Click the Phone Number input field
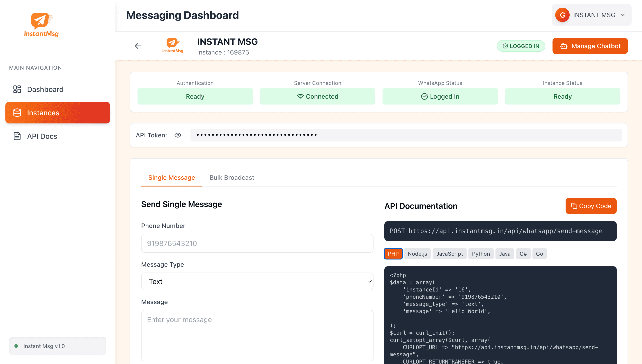The width and height of the screenshot is (642, 364). coord(257,243)
